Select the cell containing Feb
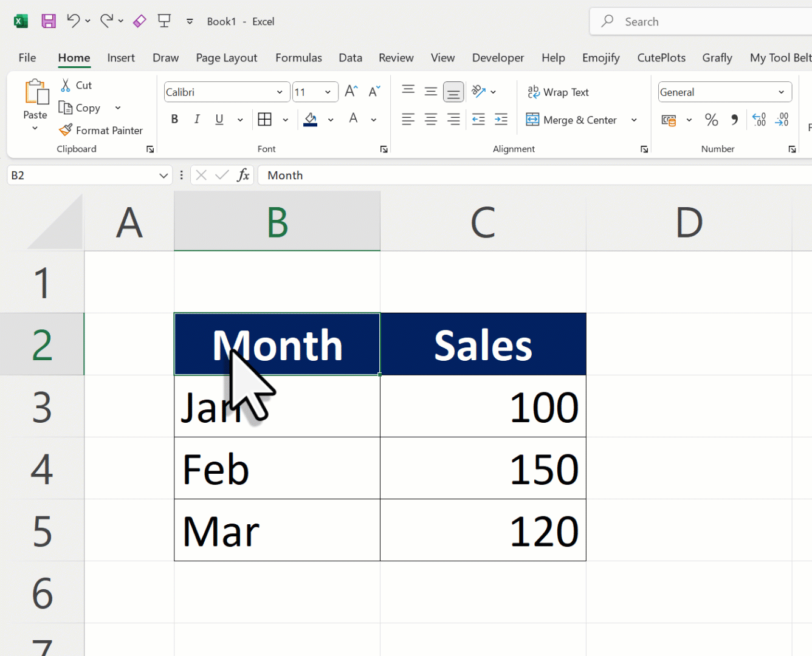The image size is (812, 656). [277, 468]
